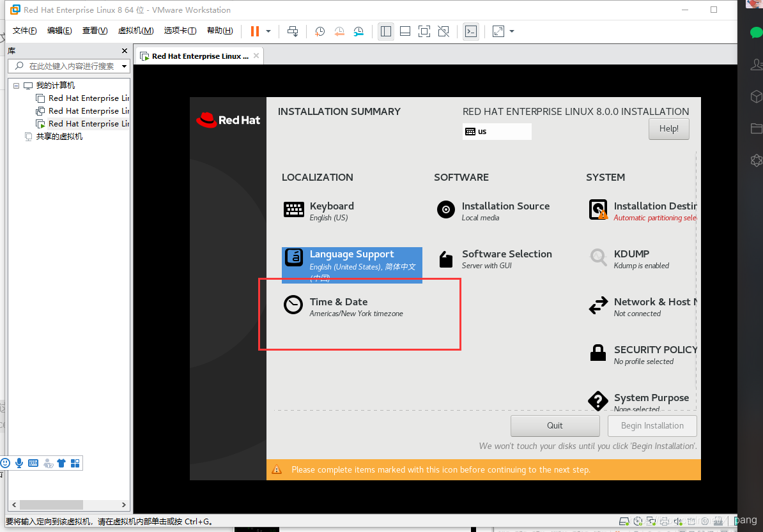Click the Help! button in installer

point(668,129)
